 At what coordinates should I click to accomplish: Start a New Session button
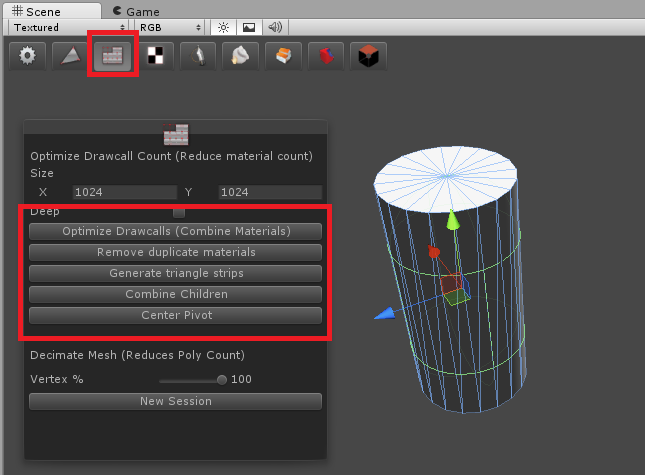click(176, 401)
